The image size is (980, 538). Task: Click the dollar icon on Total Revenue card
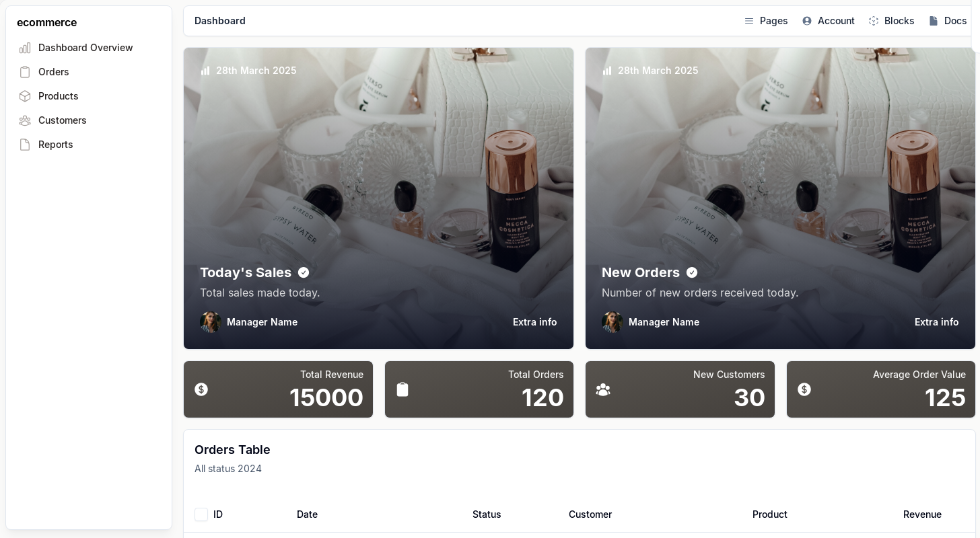(201, 389)
